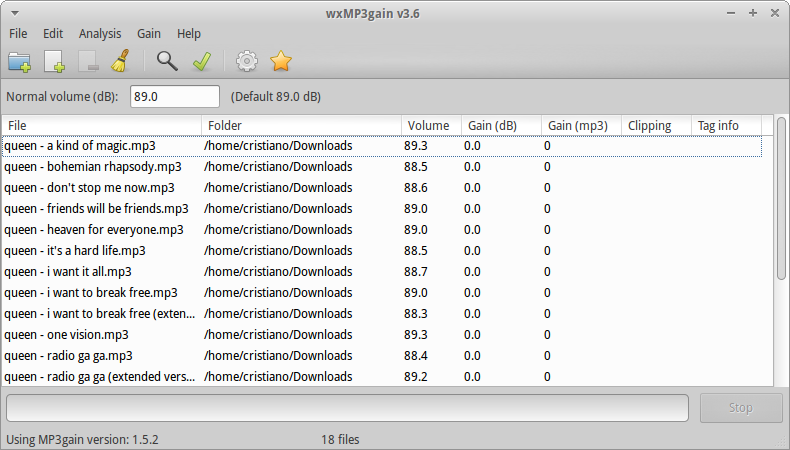Image resolution: width=790 pixels, height=450 pixels.
Task: Apply gain with the green checkmark icon
Action: click(x=202, y=61)
